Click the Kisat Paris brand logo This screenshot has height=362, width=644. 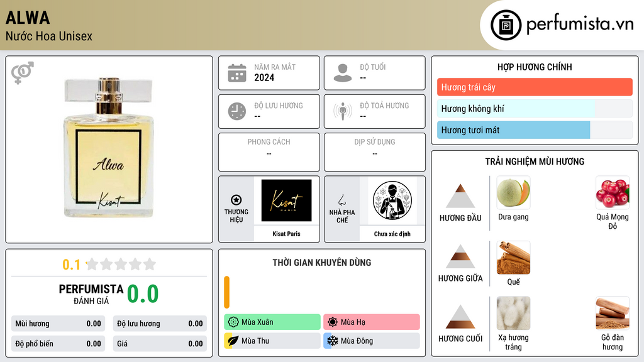[286, 200]
